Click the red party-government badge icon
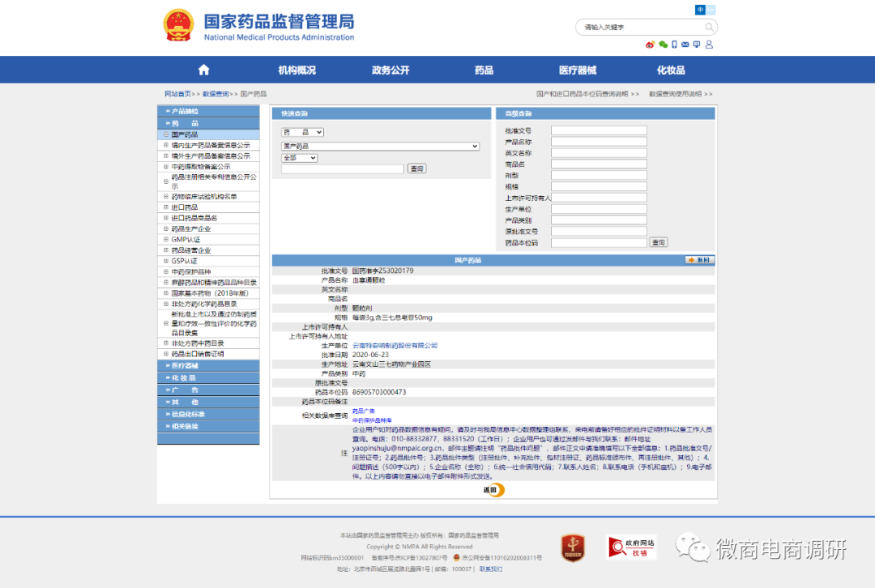 [x=573, y=548]
